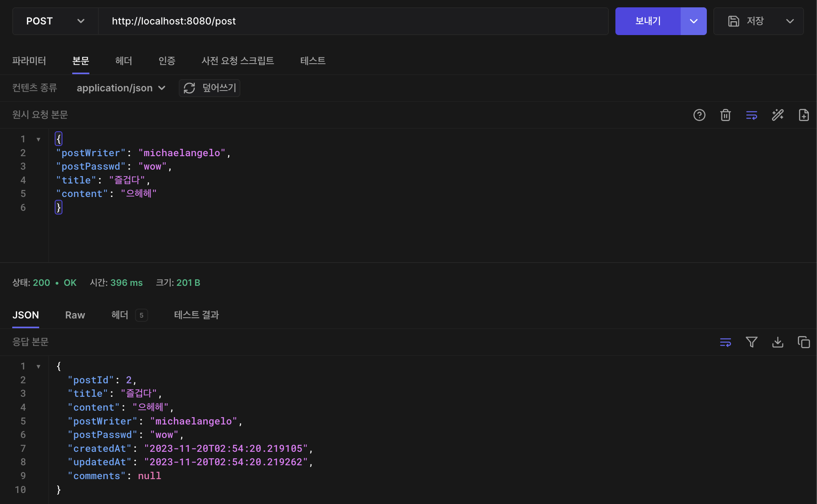This screenshot has width=817, height=504.
Task: Collapse request JSON at line 1
Action: tap(38, 139)
